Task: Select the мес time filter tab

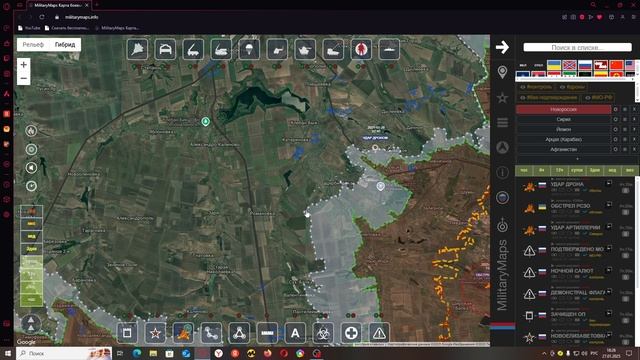Action: [629, 170]
